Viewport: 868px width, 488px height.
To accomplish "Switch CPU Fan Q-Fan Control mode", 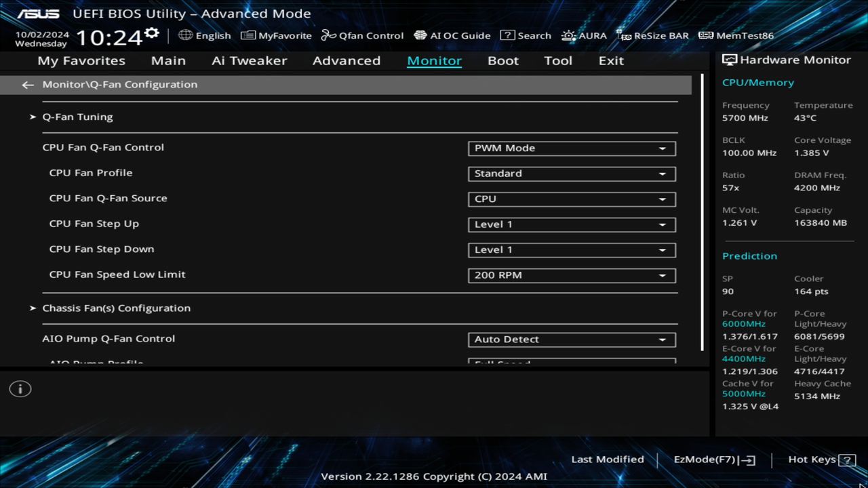I will pos(571,148).
